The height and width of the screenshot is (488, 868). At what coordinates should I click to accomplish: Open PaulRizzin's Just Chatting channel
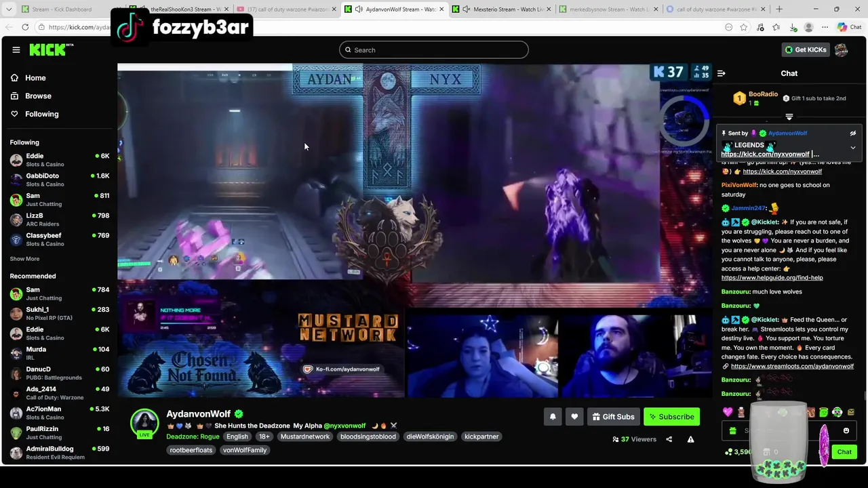click(60, 432)
